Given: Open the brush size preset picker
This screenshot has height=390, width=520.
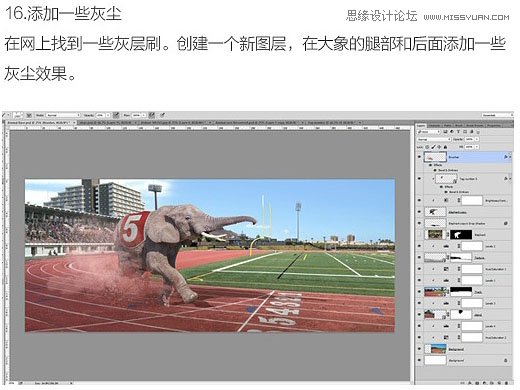Looking at the screenshot, I should click(18, 115).
